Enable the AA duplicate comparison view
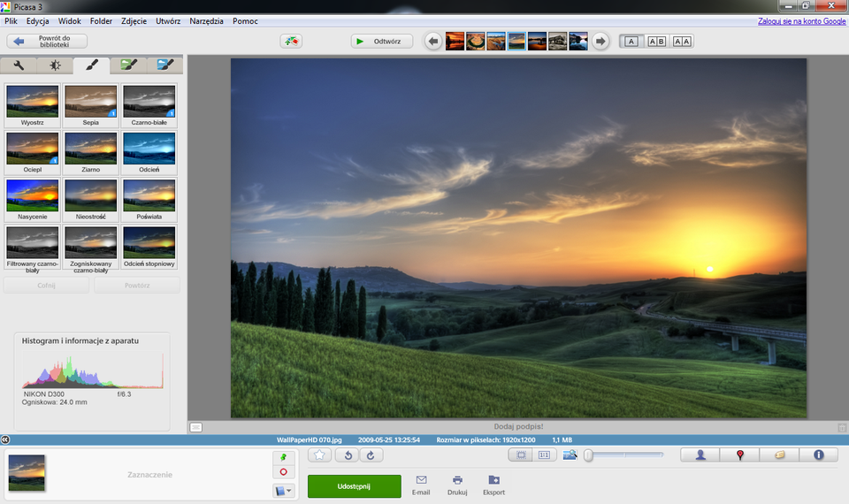Screen dimensions: 849x504 pyautogui.click(x=682, y=41)
